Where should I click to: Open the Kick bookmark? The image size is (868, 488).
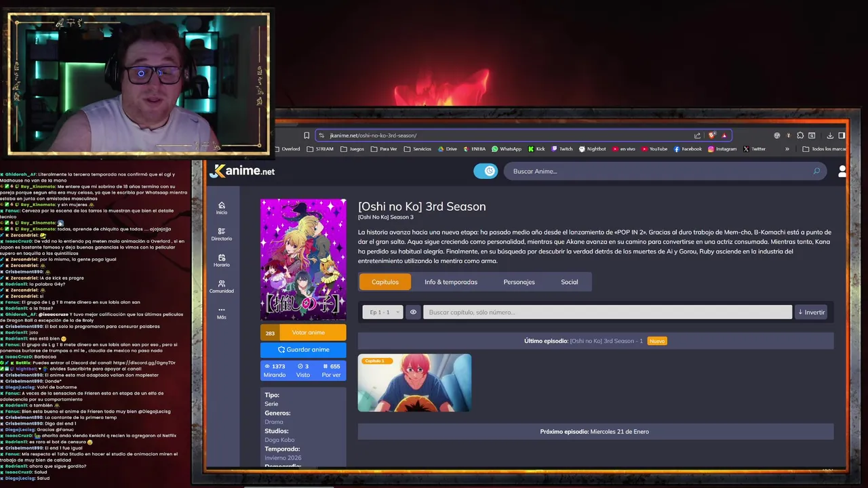pyautogui.click(x=536, y=149)
